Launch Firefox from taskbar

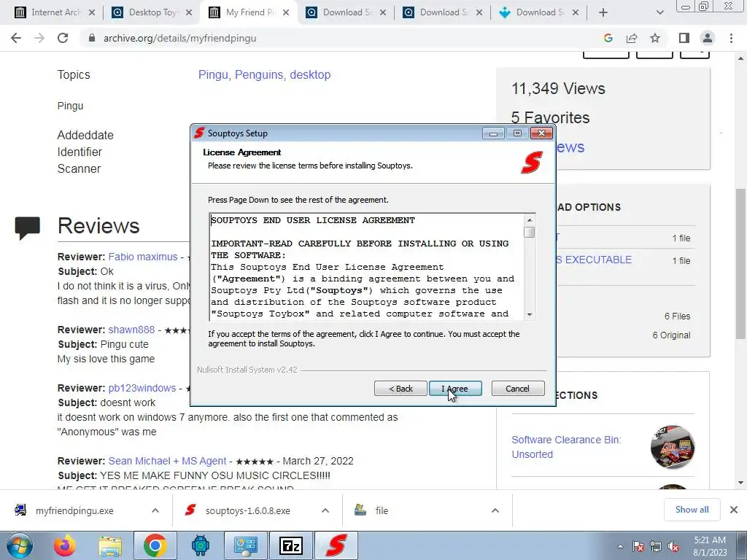(x=65, y=545)
